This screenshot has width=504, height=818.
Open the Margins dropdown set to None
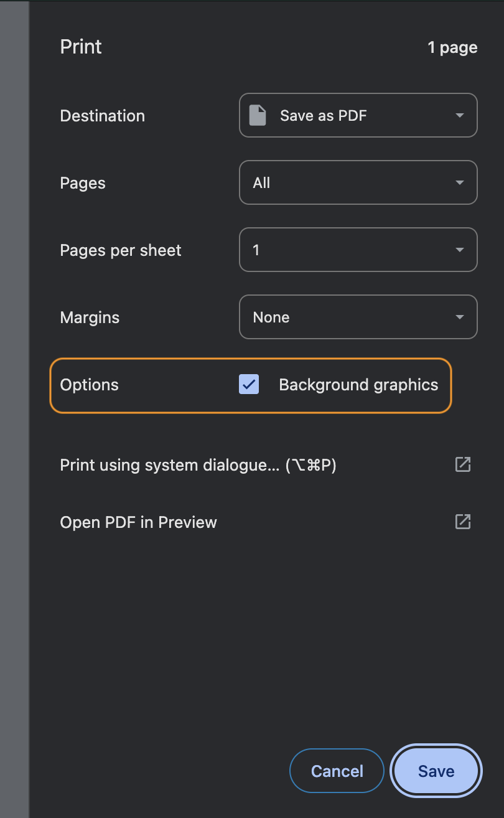(358, 317)
